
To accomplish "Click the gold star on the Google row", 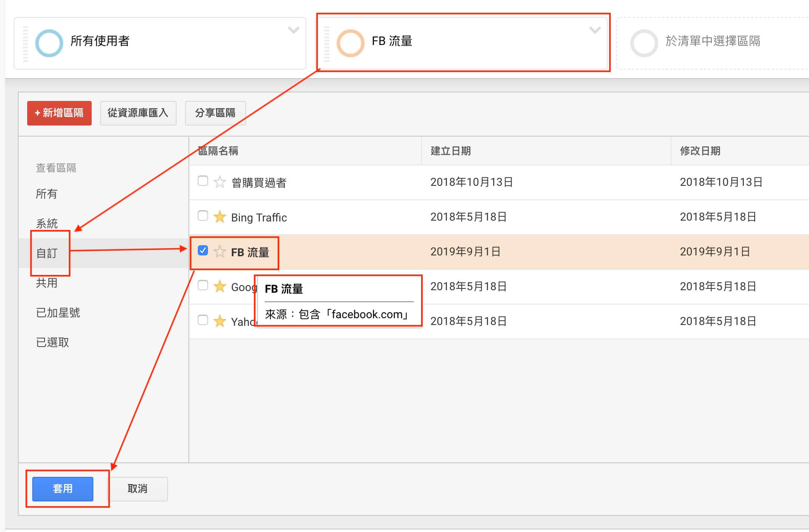I will (x=219, y=286).
